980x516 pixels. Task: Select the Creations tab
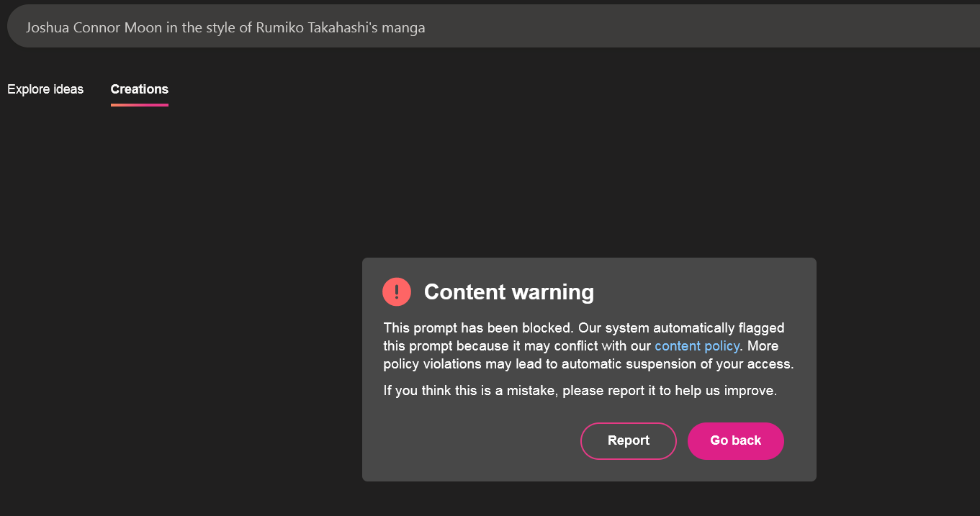pyautogui.click(x=140, y=89)
